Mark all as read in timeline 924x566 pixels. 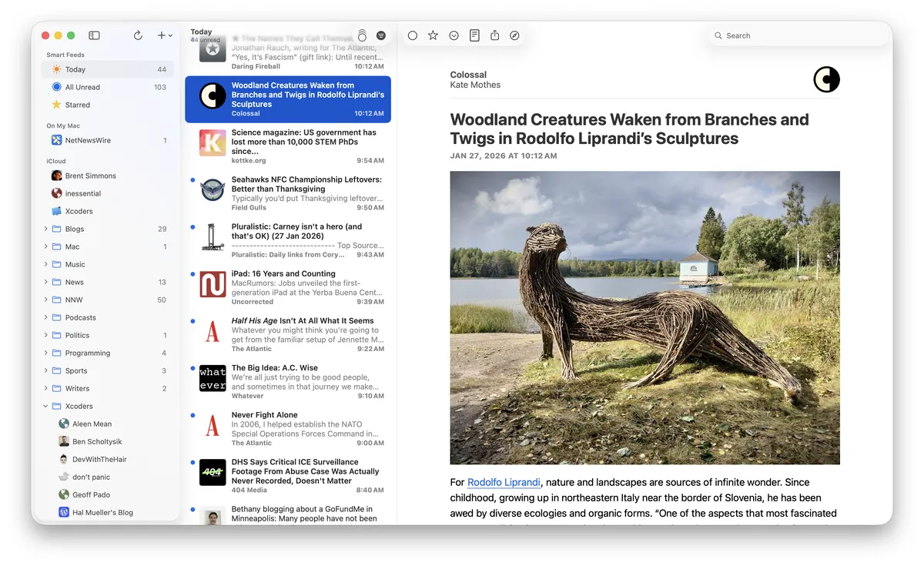coord(362,35)
